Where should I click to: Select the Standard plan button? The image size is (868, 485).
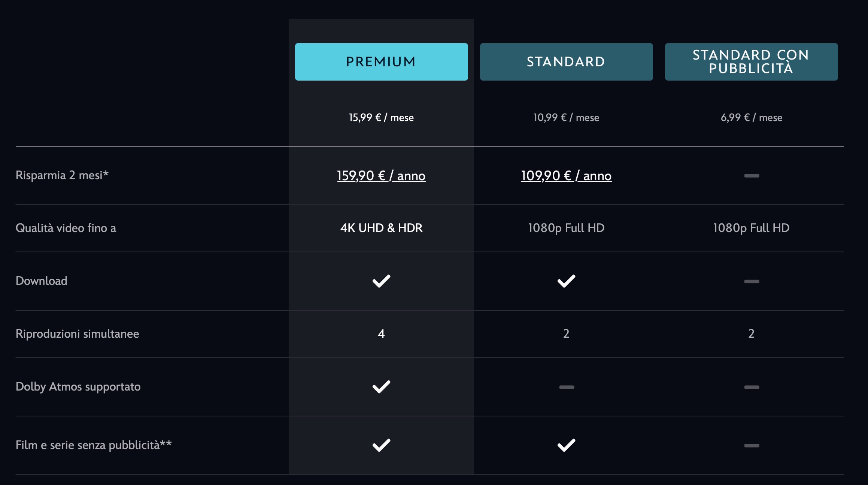coord(566,62)
